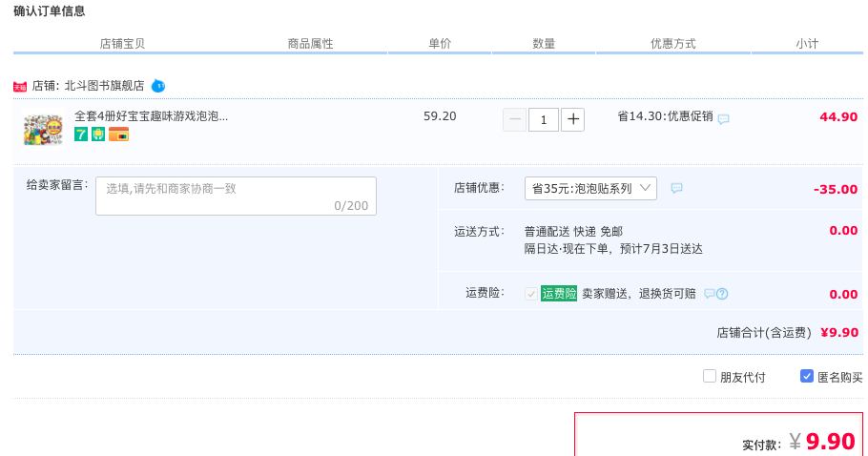The height and width of the screenshot is (456, 868).
Task: Enable the 朋友代付 checkbox
Action: [710, 376]
